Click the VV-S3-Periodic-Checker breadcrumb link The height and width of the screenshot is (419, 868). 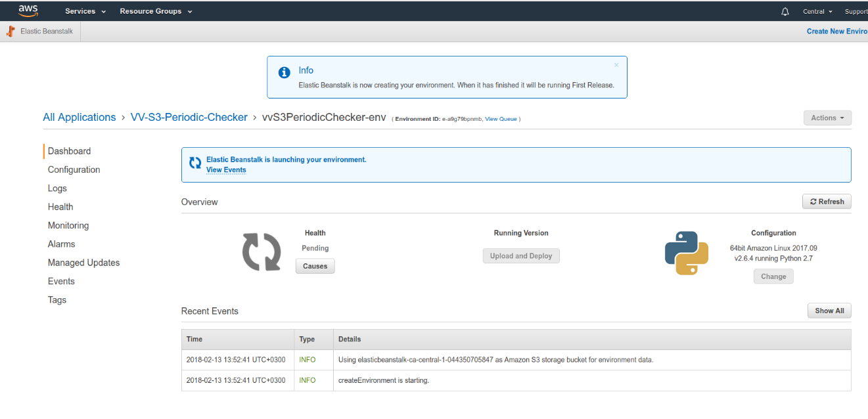(189, 117)
